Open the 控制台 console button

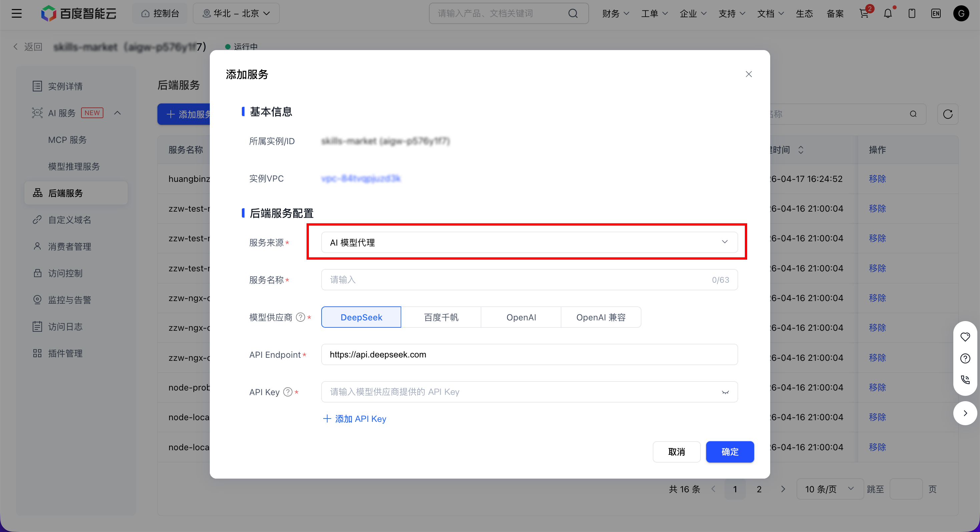160,14
